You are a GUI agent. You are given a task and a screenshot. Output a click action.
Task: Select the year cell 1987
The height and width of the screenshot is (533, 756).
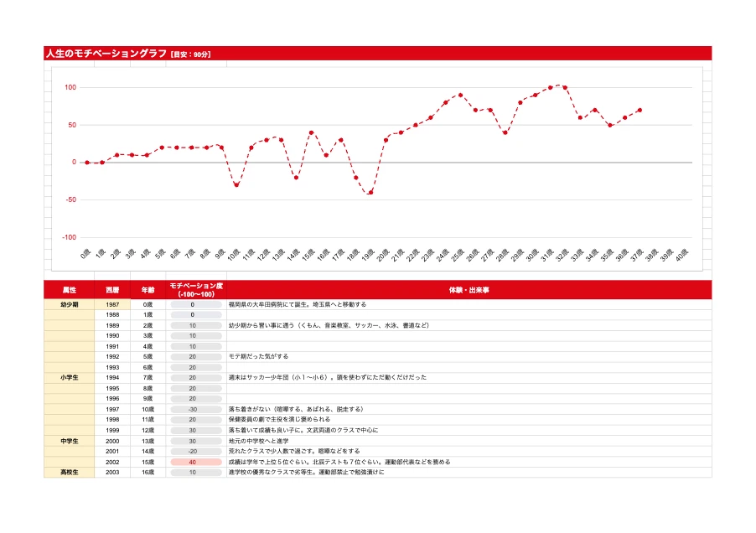click(x=112, y=304)
